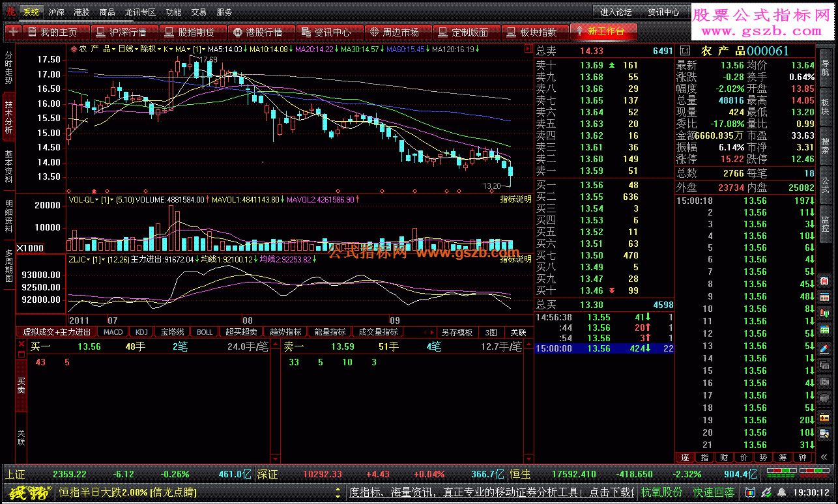Click the 关联 button beside 3图
The height and width of the screenshot is (504, 838).
click(x=518, y=332)
